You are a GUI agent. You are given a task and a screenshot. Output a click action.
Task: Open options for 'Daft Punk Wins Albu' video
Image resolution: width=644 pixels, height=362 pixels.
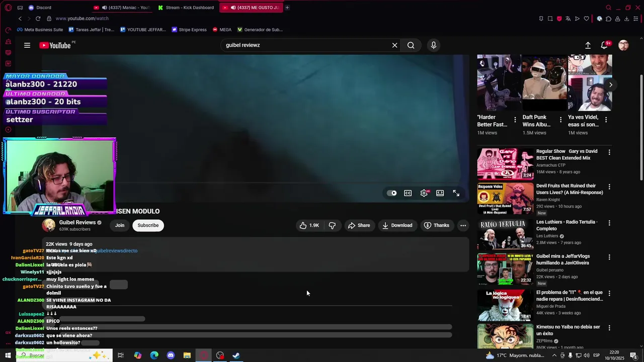560,120
